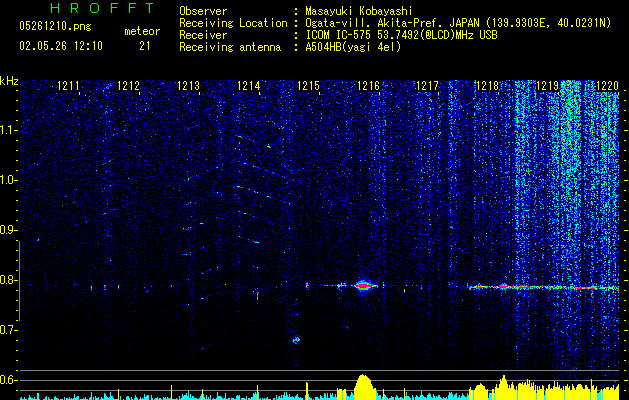This screenshot has width=629, height=400.
Task: Click the 1220 time marker
Action: (x=607, y=85)
